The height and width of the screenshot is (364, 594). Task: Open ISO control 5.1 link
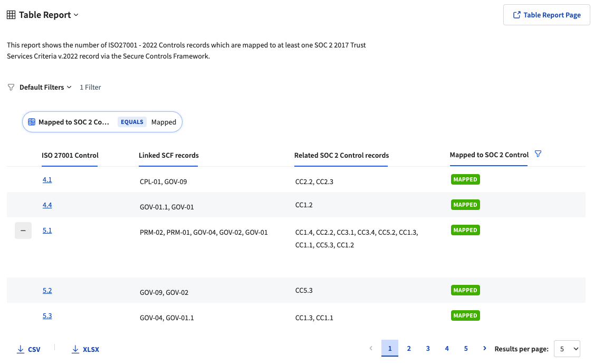coord(47,231)
